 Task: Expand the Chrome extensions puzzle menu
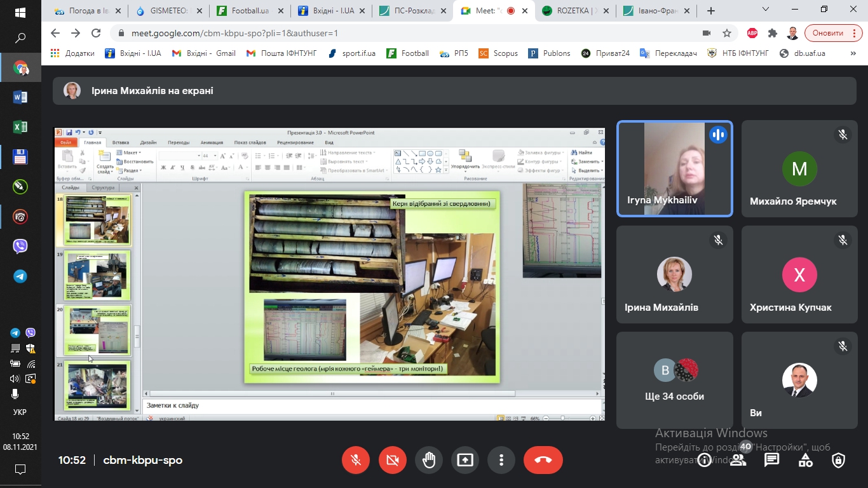pyautogui.click(x=773, y=33)
